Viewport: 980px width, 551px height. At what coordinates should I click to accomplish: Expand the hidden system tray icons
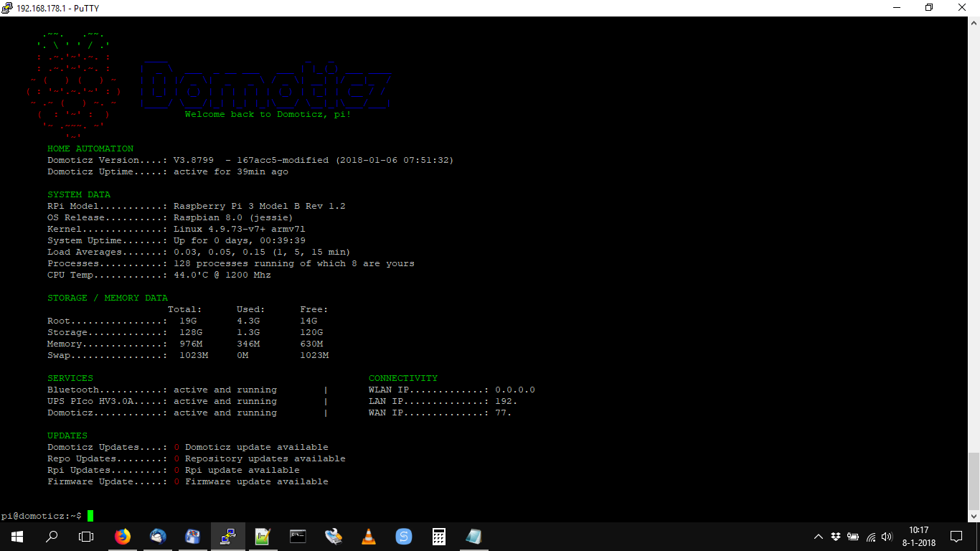point(819,537)
